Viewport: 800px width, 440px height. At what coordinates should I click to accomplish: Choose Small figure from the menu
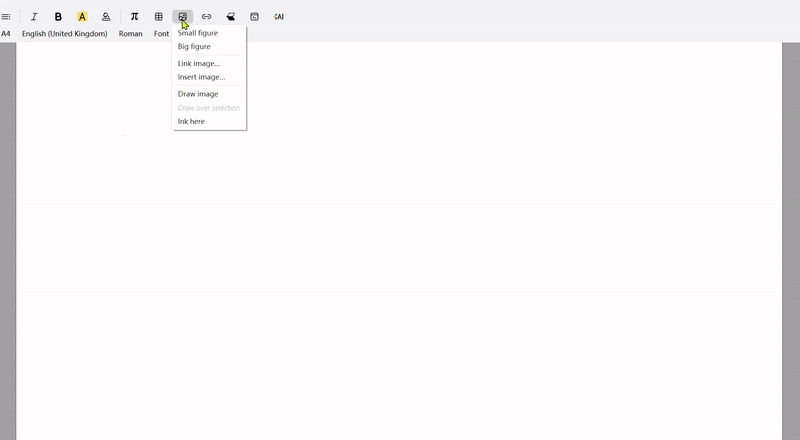click(x=198, y=33)
